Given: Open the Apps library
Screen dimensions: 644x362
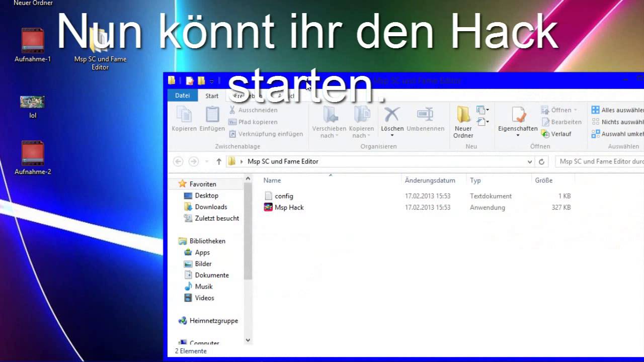Looking at the screenshot, I should point(202,252).
